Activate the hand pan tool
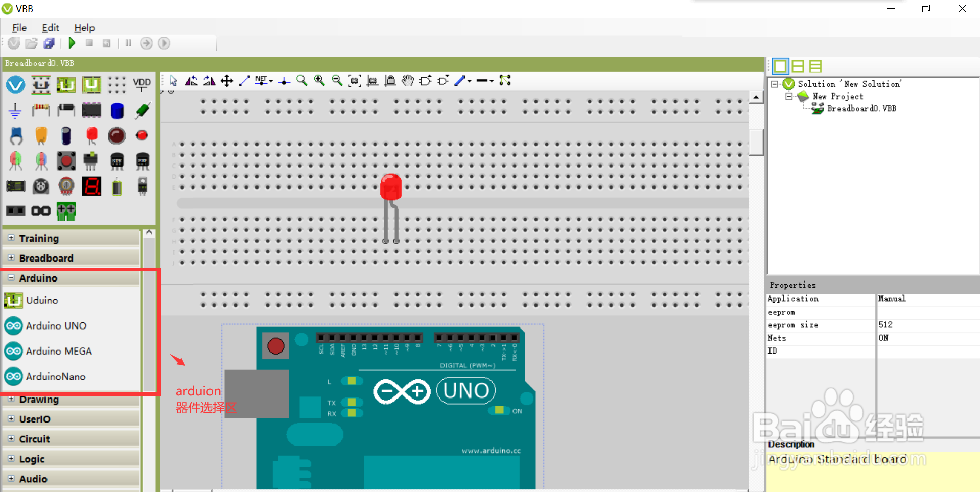980x492 pixels. click(407, 81)
